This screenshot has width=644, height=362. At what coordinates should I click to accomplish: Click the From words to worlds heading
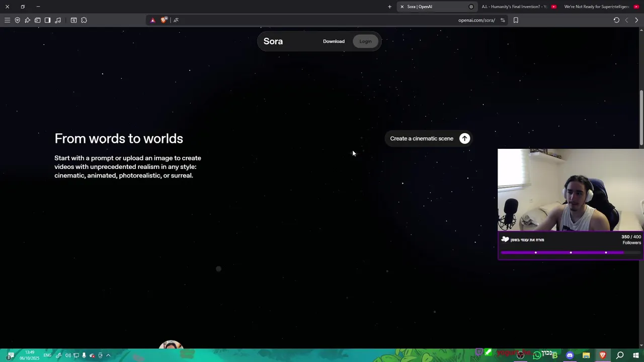(119, 139)
